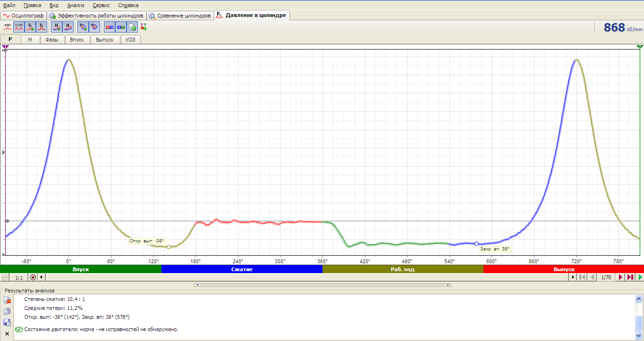
Task: Toggle the Px pressure waveform icon without arrow
Action: coord(42,27)
